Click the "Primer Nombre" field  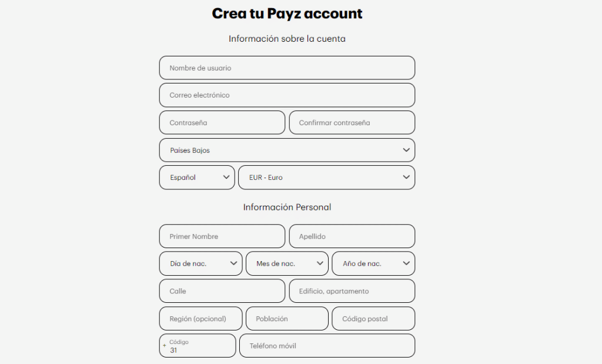tap(222, 236)
